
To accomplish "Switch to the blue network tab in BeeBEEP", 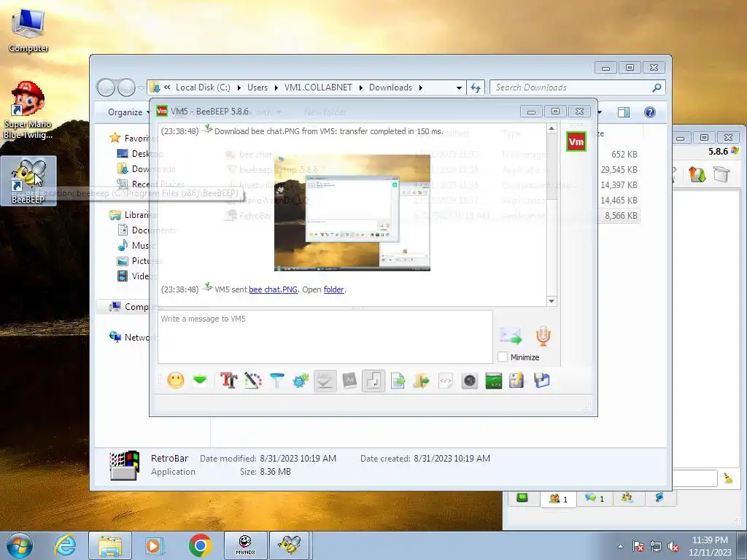I will (659, 498).
